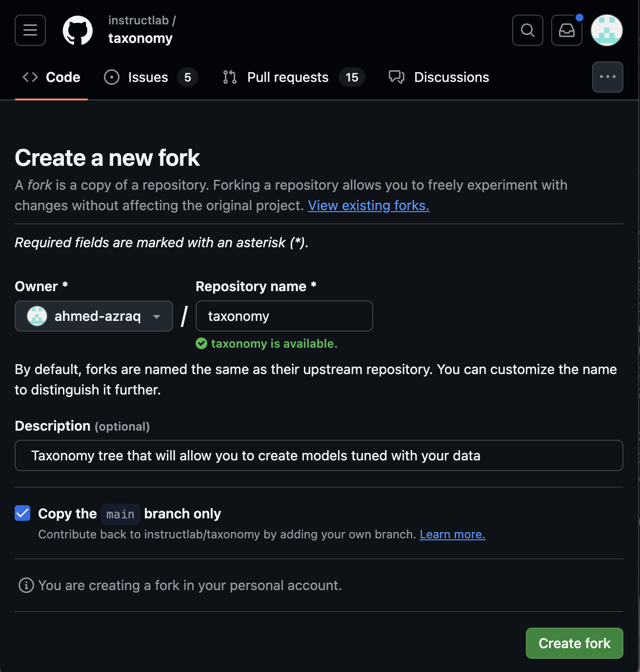Image resolution: width=640 pixels, height=672 pixels.
Task: Open the search magnifier button
Action: pos(527,30)
